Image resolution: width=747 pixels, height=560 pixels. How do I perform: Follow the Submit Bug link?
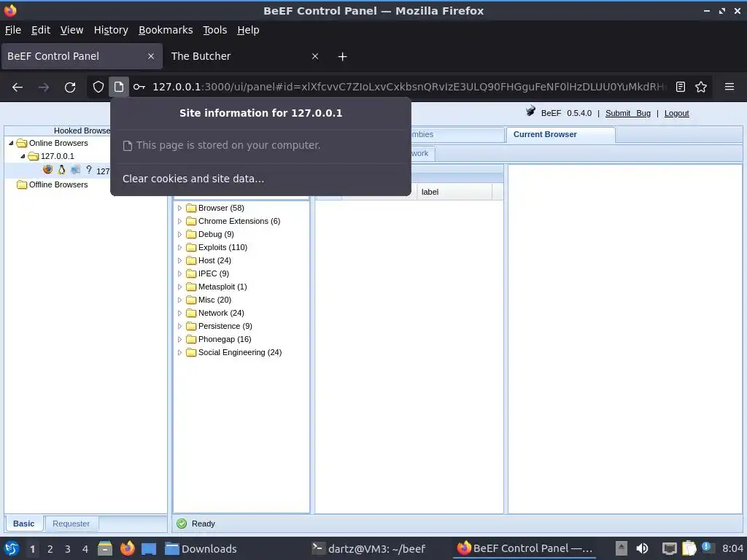click(x=628, y=113)
